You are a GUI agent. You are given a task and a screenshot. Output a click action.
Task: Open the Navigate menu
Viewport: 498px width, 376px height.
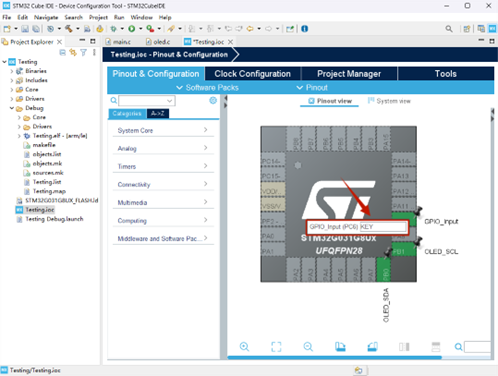(46, 17)
